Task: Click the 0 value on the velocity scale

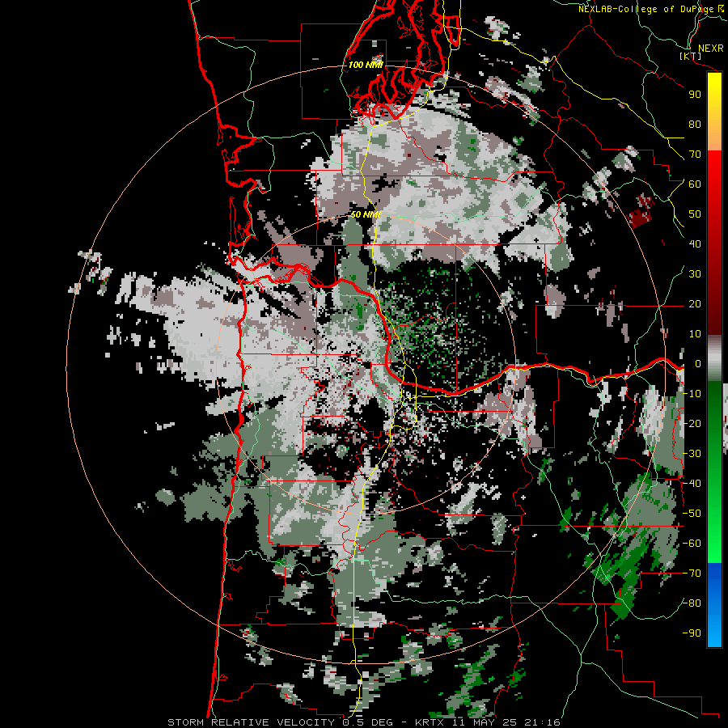Action: (x=698, y=364)
